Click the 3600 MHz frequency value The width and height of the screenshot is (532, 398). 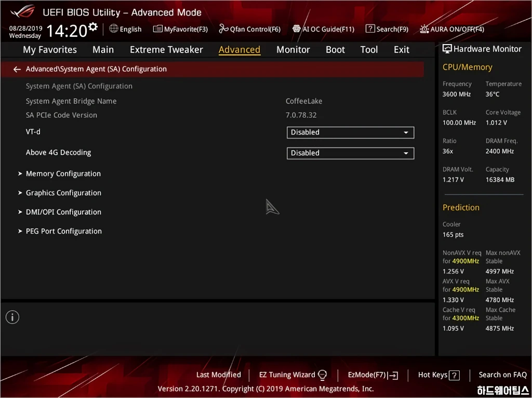click(456, 94)
